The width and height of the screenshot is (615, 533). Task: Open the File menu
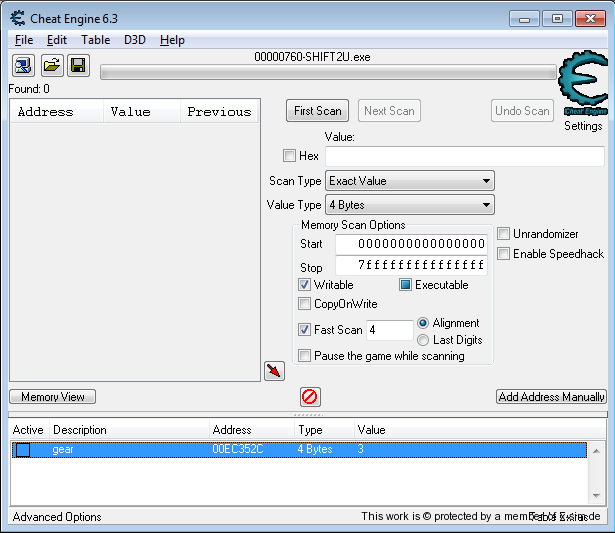[24, 40]
